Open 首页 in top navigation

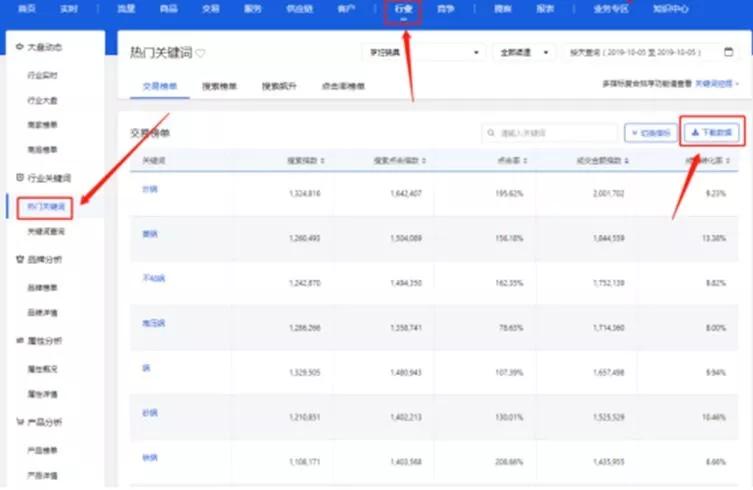(x=26, y=9)
